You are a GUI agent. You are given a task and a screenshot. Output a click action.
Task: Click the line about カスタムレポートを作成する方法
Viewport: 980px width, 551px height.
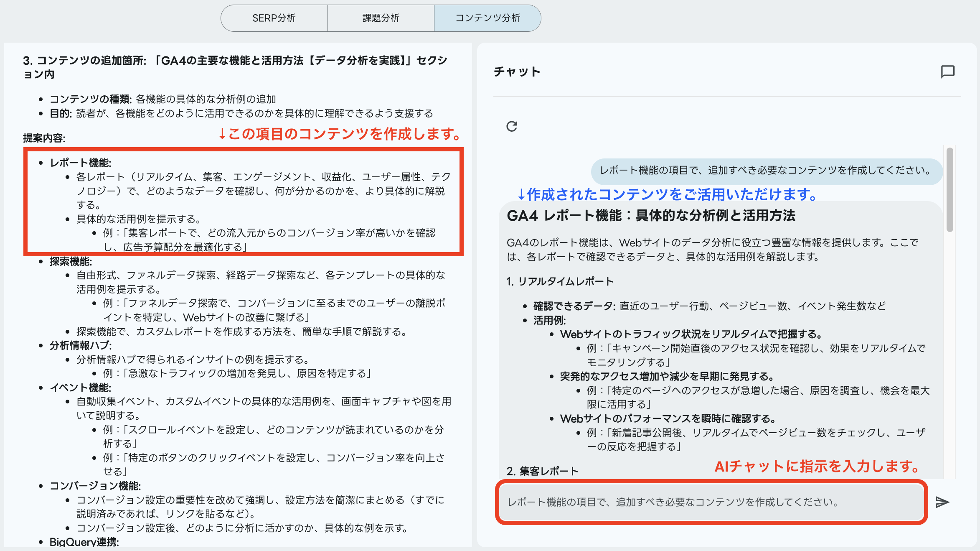pos(242,332)
